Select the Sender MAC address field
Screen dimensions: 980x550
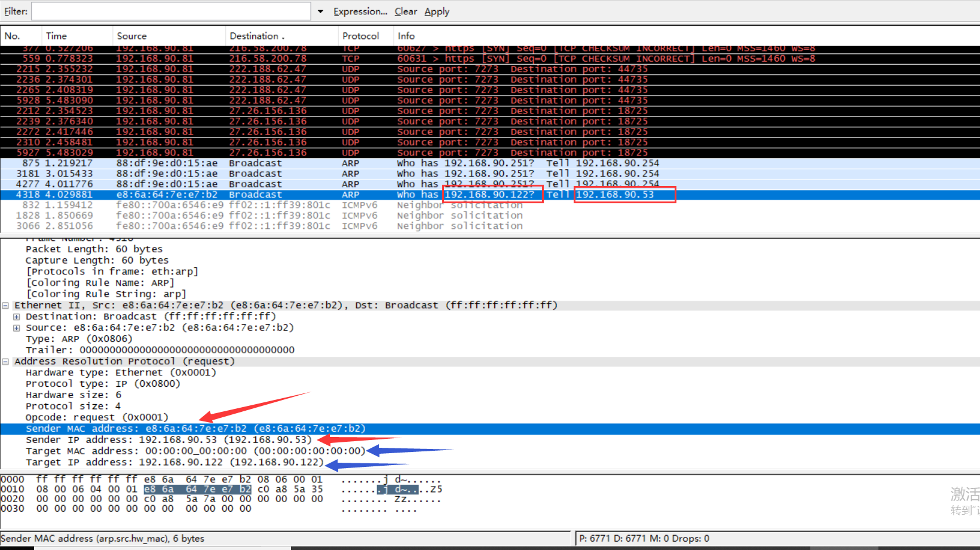pyautogui.click(x=490, y=429)
